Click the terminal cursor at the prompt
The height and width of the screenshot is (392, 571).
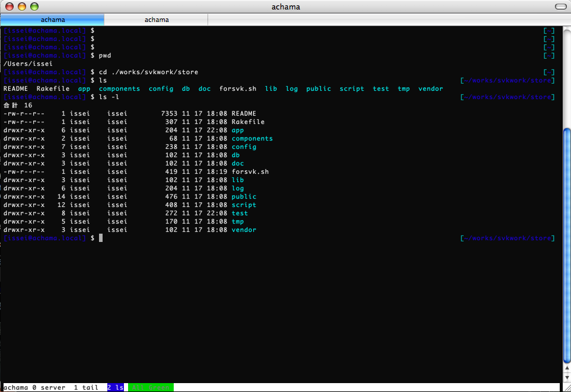click(x=101, y=238)
